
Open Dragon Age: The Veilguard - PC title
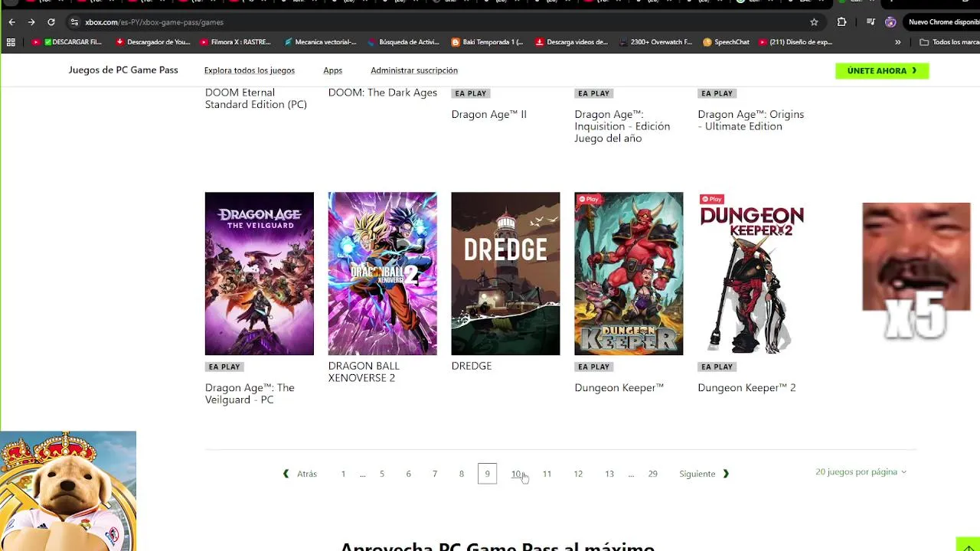250,393
